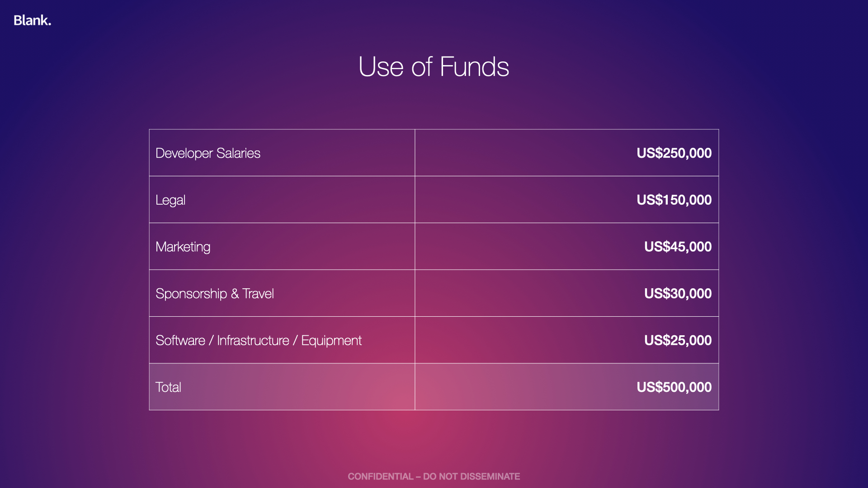
Task: Click the word Software in the table
Action: coord(180,340)
